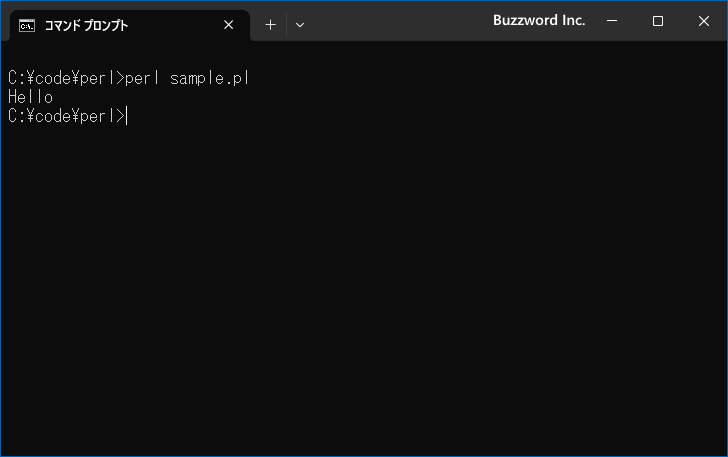The height and width of the screenshot is (457, 728).
Task: Close the terminal window
Action: (x=703, y=21)
